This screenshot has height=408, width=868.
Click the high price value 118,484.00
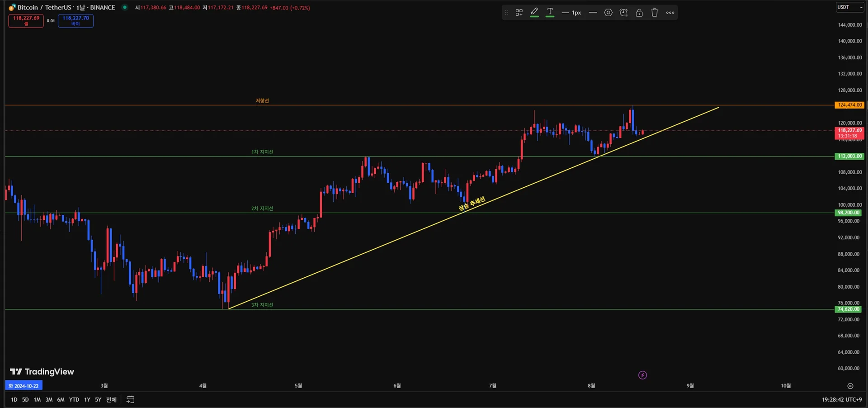187,8
